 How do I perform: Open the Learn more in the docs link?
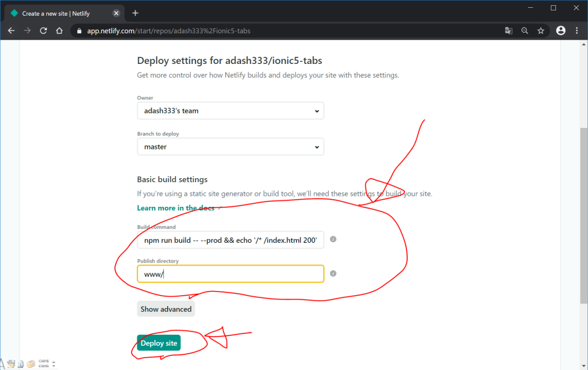[x=176, y=208]
